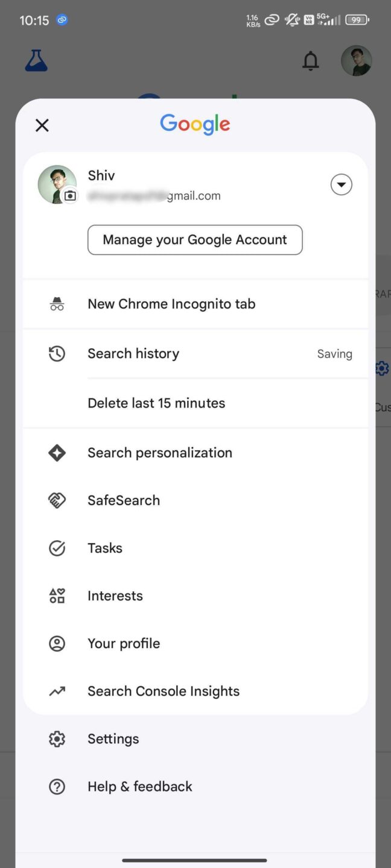
Task: Click the Help & feedback question mark icon
Action: pos(57,786)
